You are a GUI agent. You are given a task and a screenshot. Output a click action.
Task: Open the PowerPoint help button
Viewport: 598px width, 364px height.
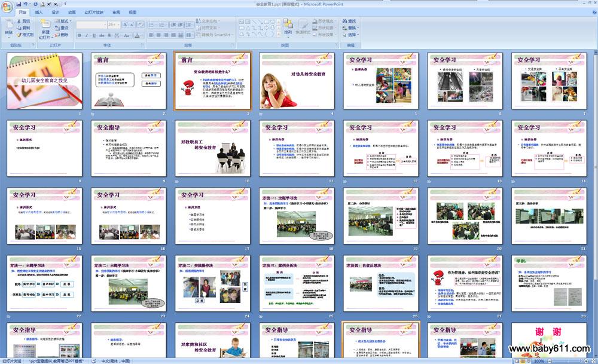[x=594, y=13]
